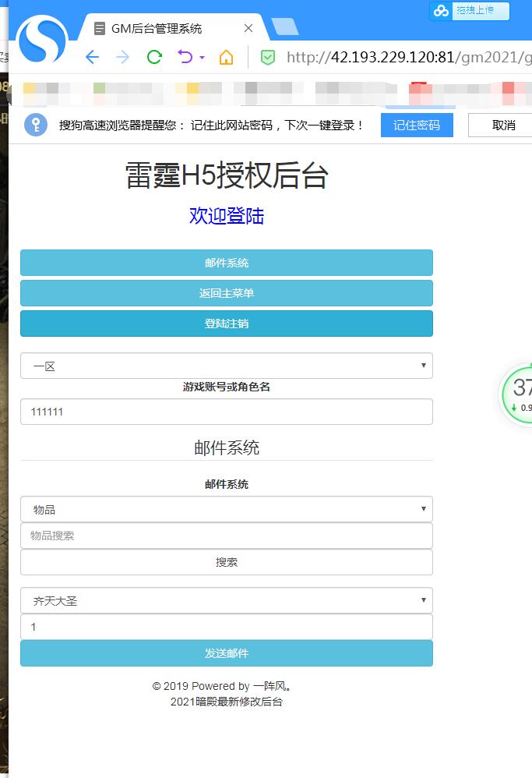Screen dimensions: 532x778
Task: Click the purple undo-close-tab icon
Action: click(x=185, y=57)
